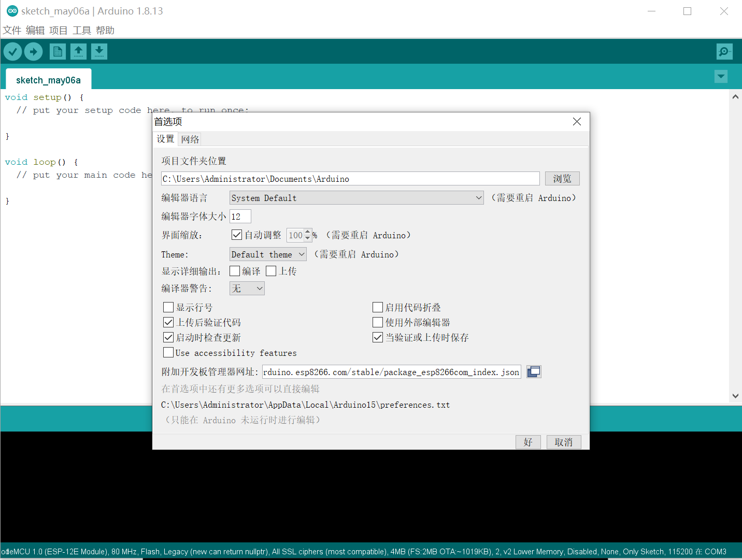The width and height of the screenshot is (742, 560).
Task: Switch to the 网络 tab
Action: click(x=190, y=139)
